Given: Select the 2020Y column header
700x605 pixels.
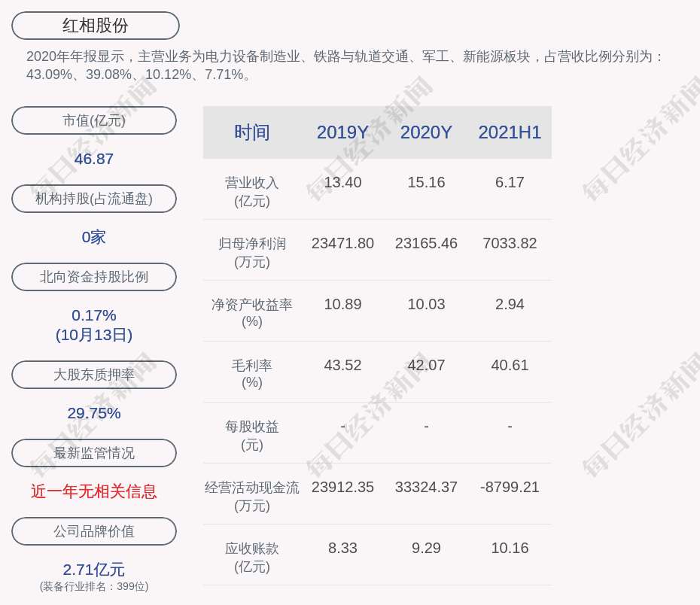Looking at the screenshot, I should 426,132.
